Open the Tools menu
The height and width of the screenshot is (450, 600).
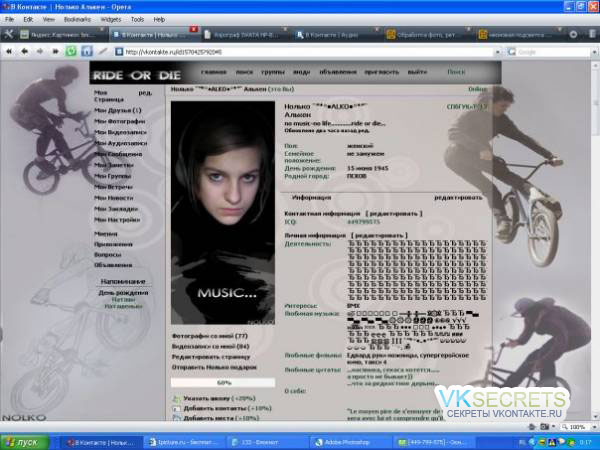pyautogui.click(x=137, y=19)
